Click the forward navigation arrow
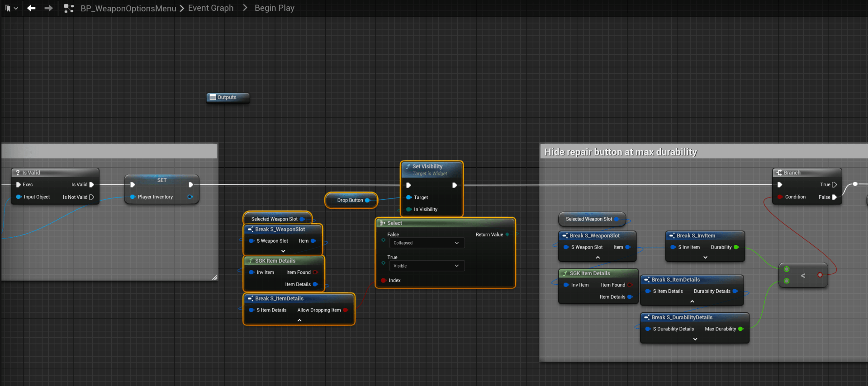 [x=48, y=8]
